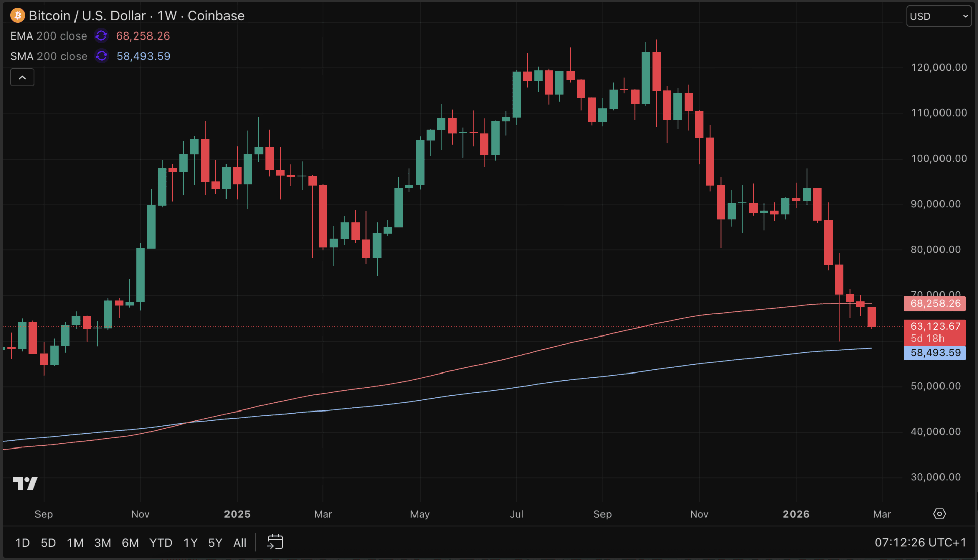The height and width of the screenshot is (560, 978).
Task: Click the EMA 68,258.26 price label
Action: point(934,304)
